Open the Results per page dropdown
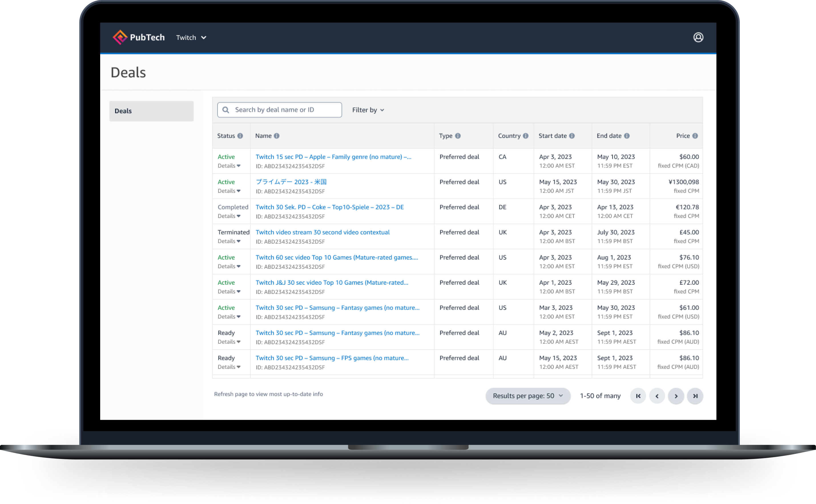The image size is (816, 504). tap(527, 396)
